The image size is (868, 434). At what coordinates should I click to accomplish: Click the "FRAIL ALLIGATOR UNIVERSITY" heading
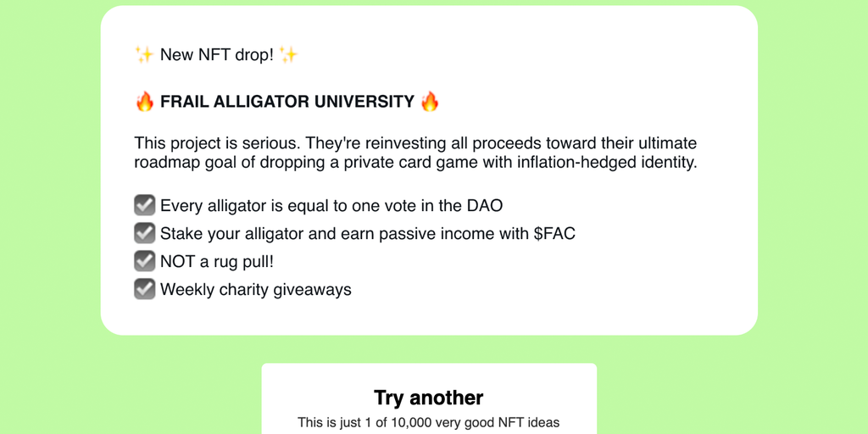coord(287,102)
